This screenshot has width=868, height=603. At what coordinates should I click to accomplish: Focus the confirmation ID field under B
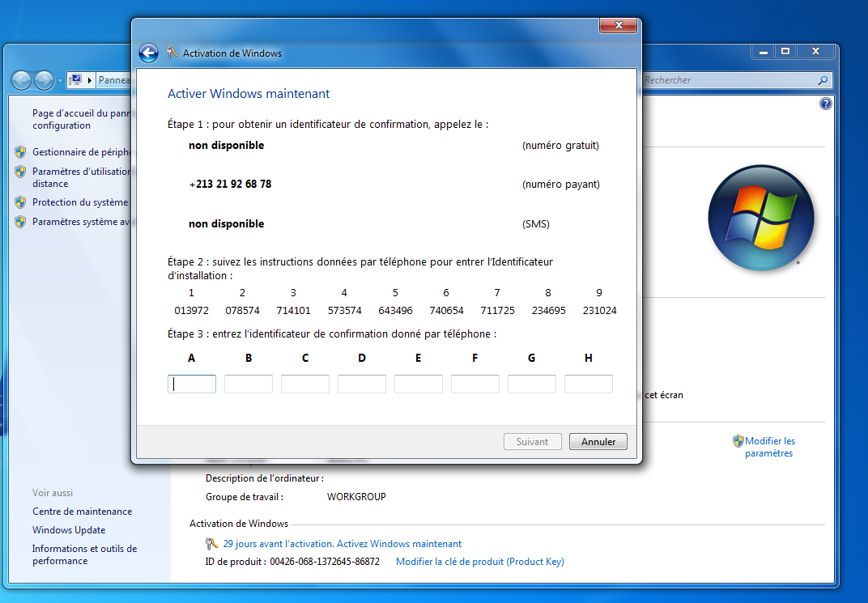tap(249, 384)
